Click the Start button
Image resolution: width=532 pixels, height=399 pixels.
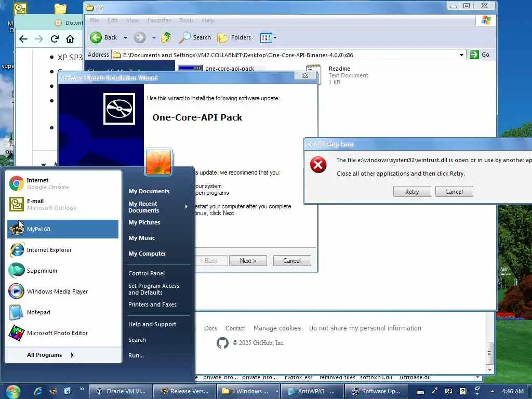point(12,392)
